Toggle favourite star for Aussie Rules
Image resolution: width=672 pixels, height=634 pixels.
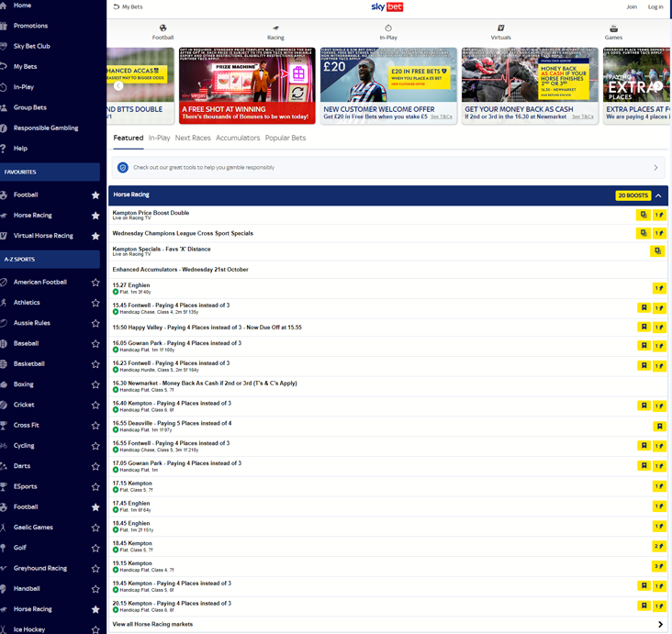(95, 324)
